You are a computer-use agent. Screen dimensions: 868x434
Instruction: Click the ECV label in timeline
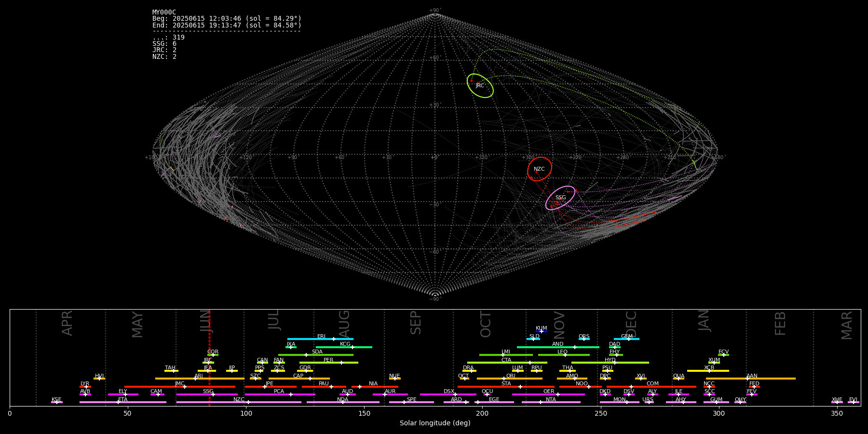tap(723, 352)
